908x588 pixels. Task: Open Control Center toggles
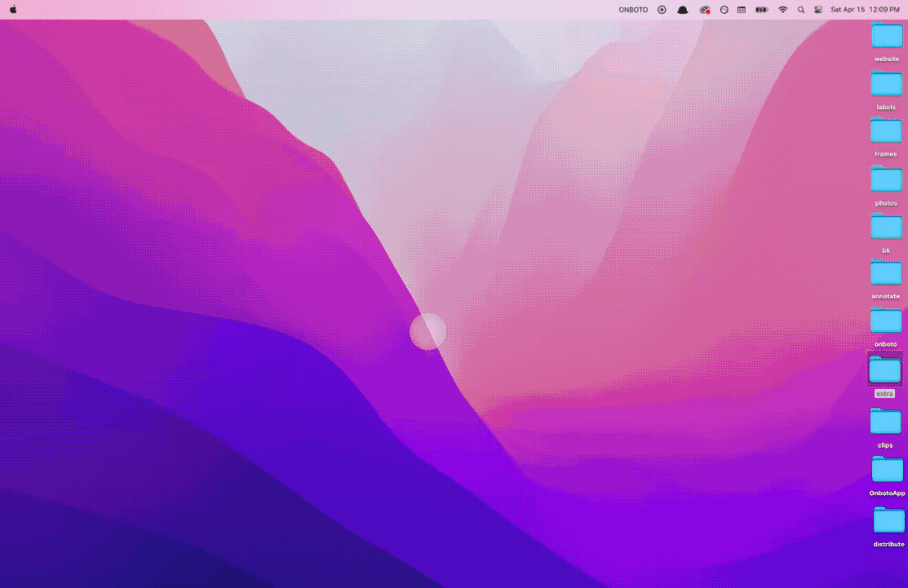pos(818,10)
